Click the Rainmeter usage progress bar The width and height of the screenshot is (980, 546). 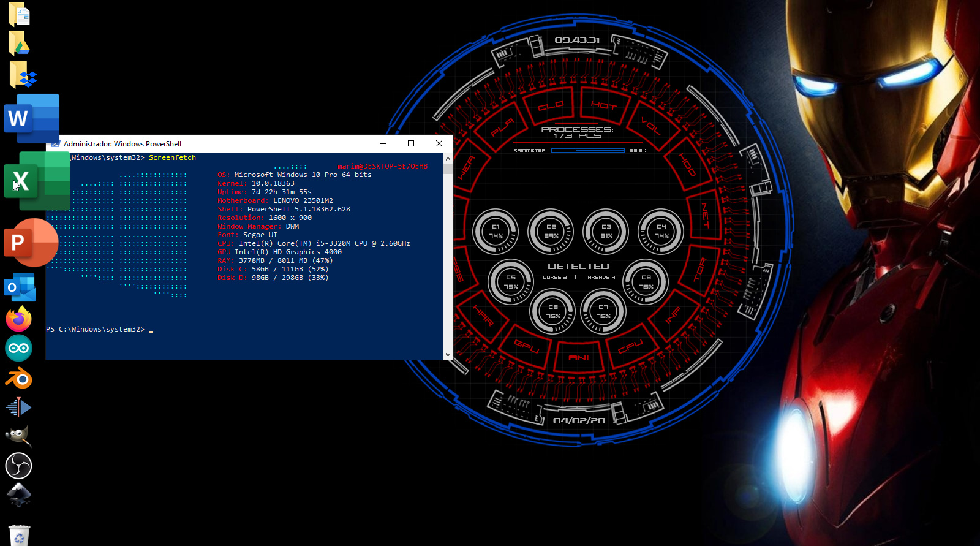(x=587, y=150)
